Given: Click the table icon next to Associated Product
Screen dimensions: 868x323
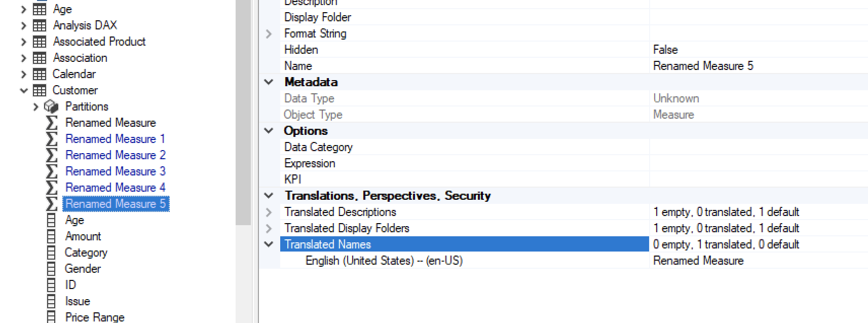Looking at the screenshot, I should 39,41.
